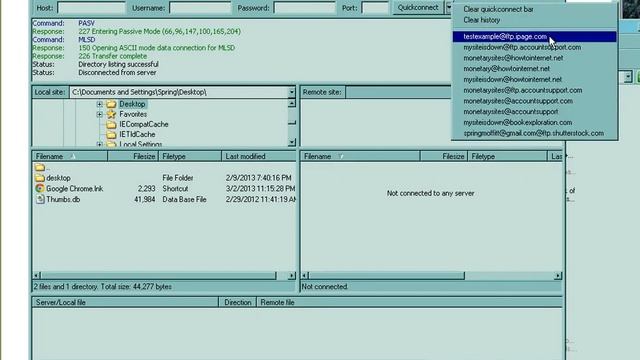Click the Host input field
The height and width of the screenshot is (360, 640).
coord(91,8)
